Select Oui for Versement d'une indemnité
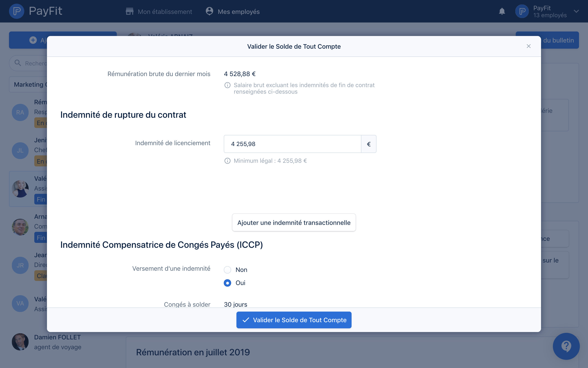This screenshot has width=588, height=368. tap(227, 283)
